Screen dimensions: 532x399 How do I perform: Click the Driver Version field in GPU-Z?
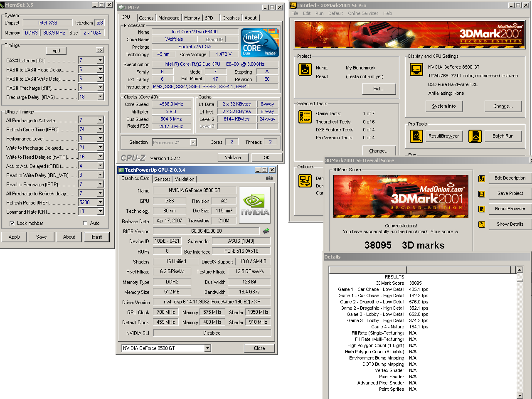(x=212, y=302)
